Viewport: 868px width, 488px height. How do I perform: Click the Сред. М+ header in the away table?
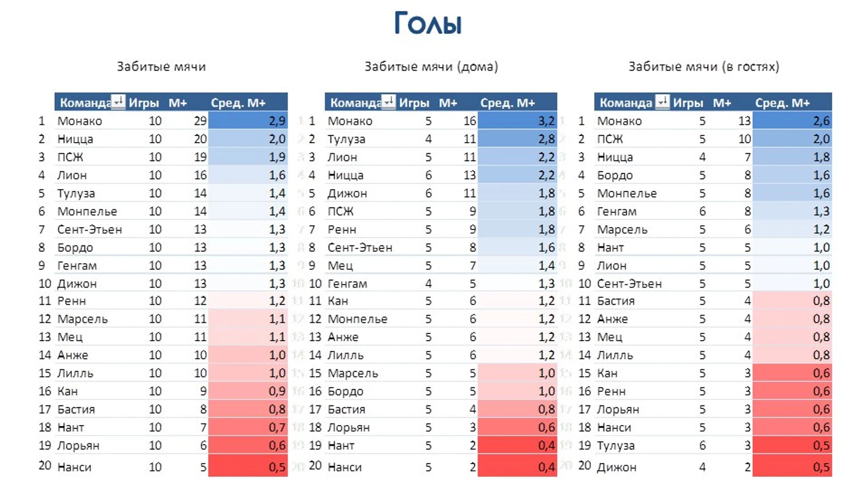[x=782, y=103]
